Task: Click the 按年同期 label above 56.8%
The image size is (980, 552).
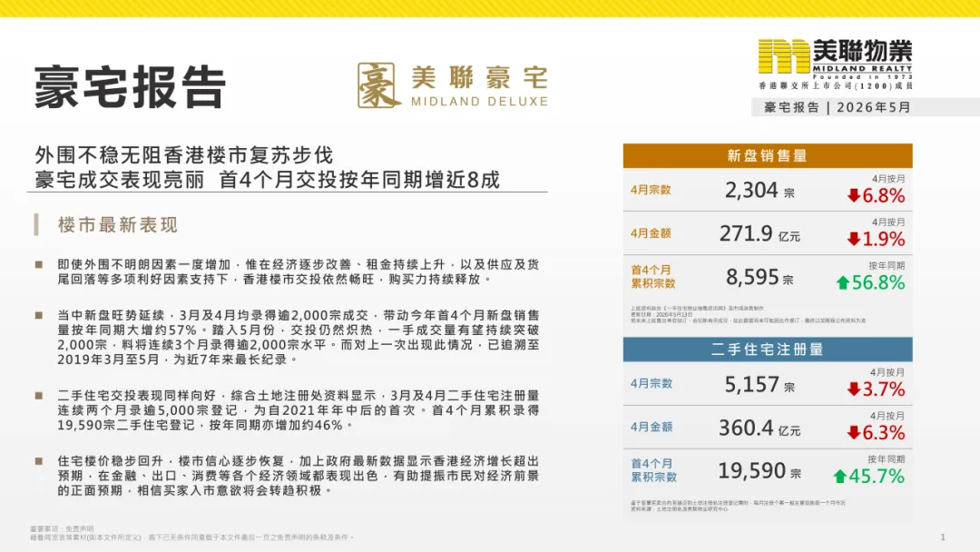Action: pyautogui.click(x=887, y=266)
